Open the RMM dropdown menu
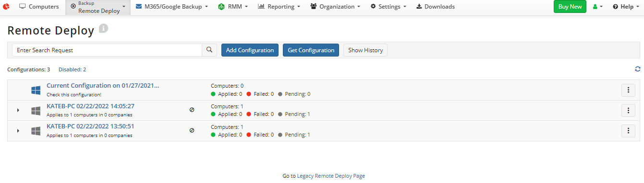Image resolution: width=644 pixels, height=183 pixels. (x=233, y=7)
